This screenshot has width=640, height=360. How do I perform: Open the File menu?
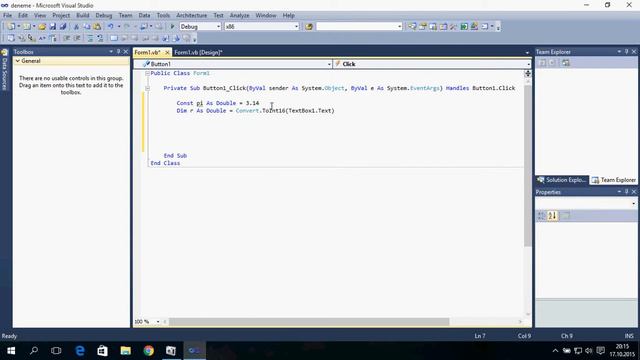[x=7, y=16]
